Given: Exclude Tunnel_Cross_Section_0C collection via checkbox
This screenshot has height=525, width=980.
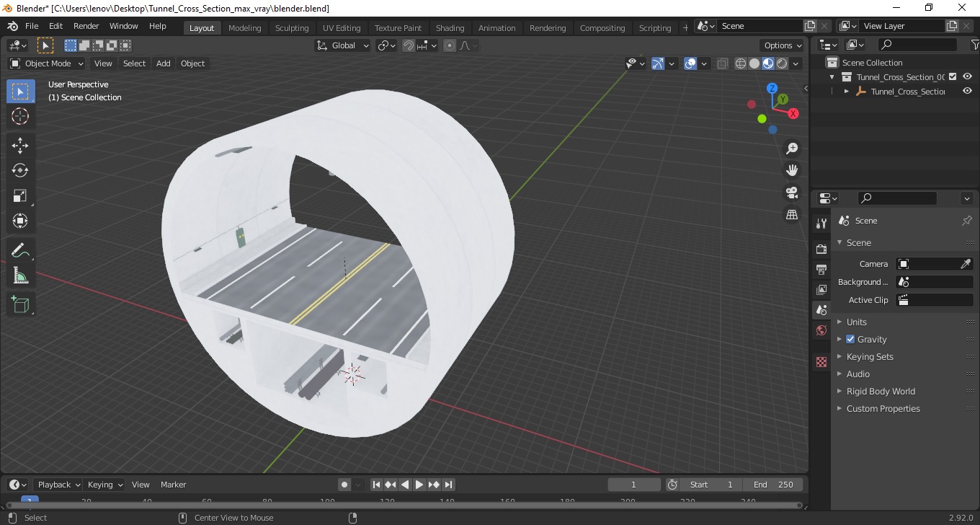Looking at the screenshot, I should click(953, 76).
